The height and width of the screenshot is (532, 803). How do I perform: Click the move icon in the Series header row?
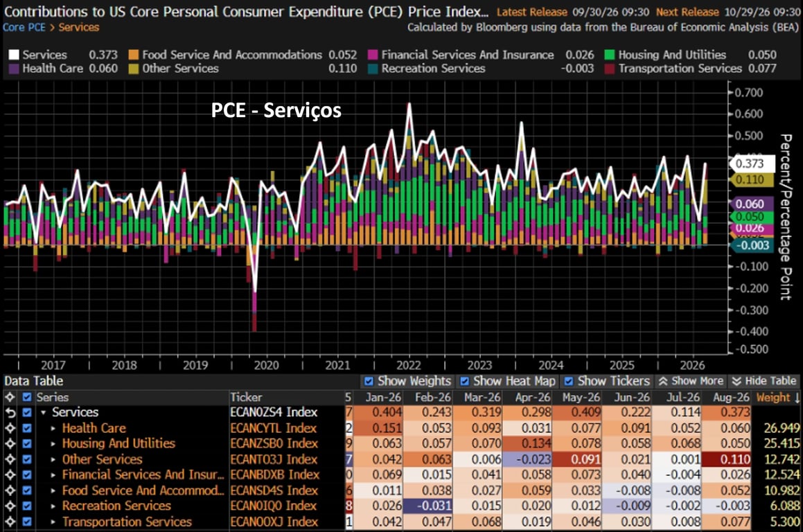pos(10,398)
